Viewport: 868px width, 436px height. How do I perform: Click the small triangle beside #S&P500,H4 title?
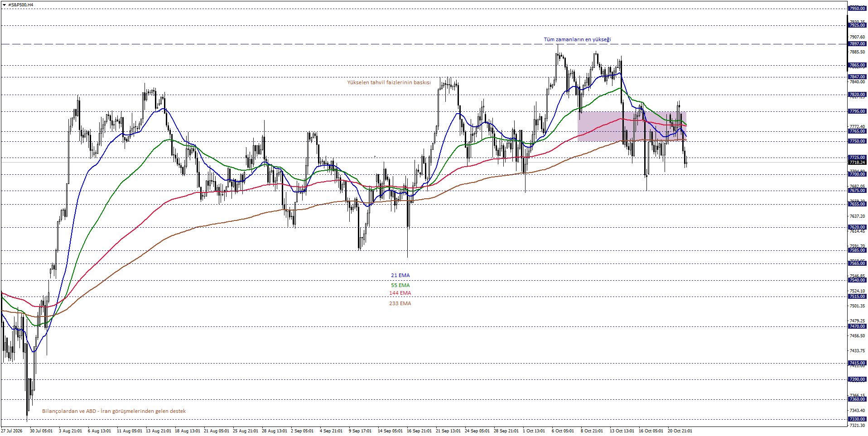(4, 5)
